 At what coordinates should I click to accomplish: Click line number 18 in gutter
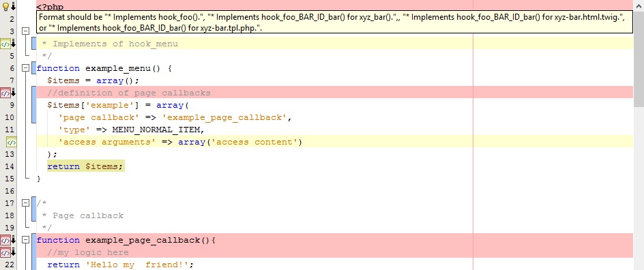pos(10,216)
